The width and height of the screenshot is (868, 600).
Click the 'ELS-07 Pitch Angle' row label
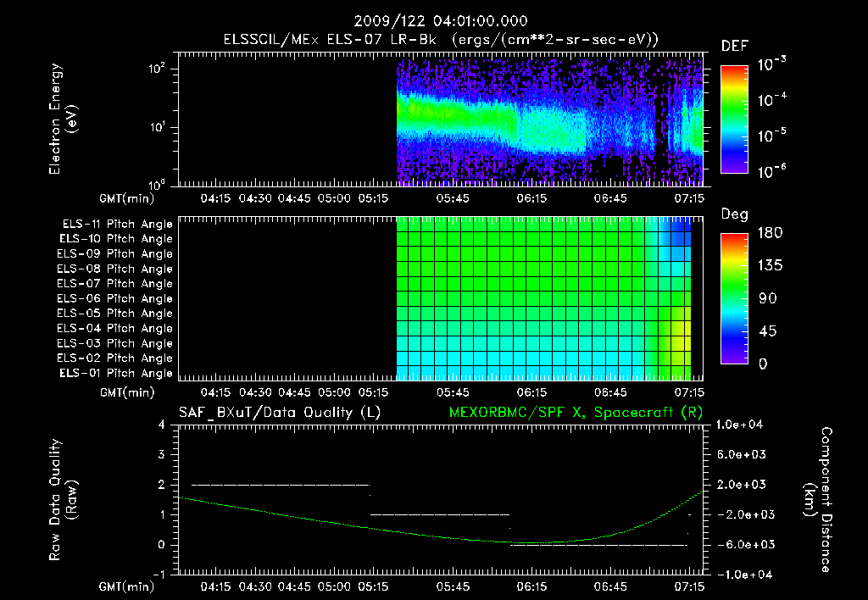click(115, 283)
